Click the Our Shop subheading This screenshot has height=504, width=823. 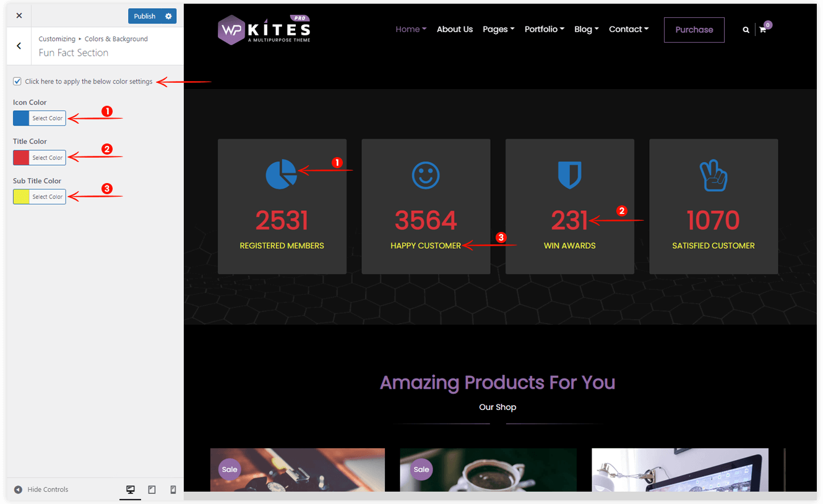click(x=498, y=407)
